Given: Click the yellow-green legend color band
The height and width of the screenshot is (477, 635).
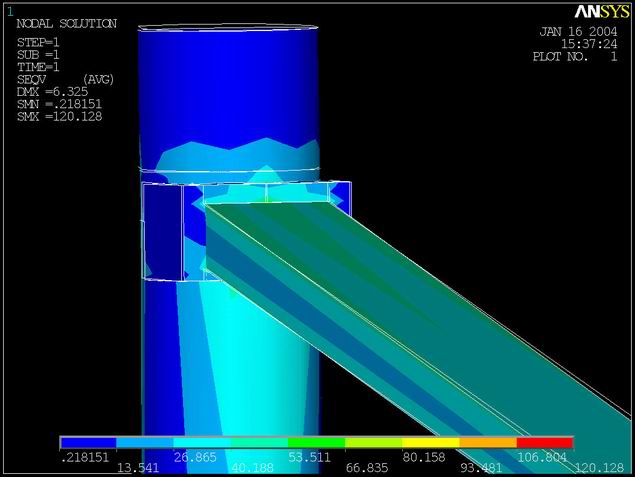Looking at the screenshot, I should point(373,443).
